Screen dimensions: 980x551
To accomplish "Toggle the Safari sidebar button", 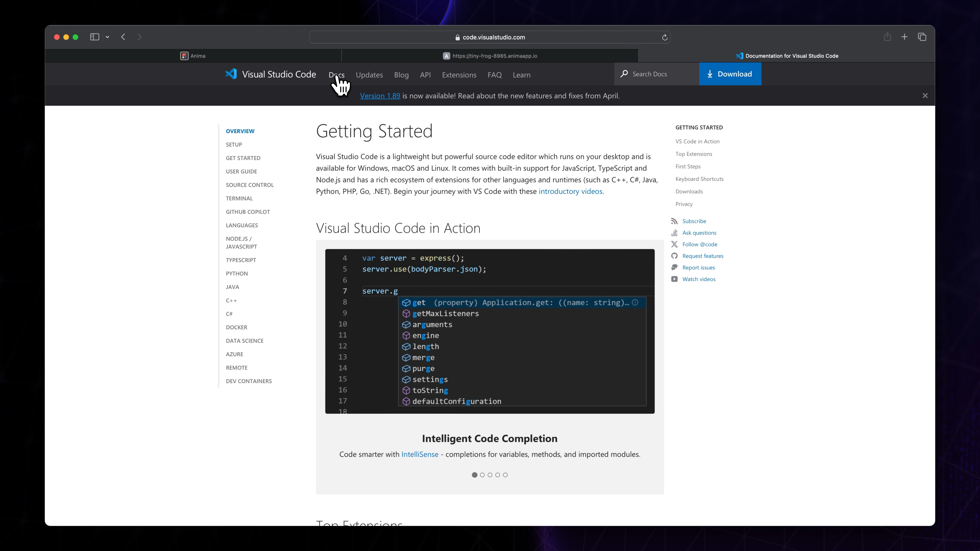I will (x=94, y=37).
